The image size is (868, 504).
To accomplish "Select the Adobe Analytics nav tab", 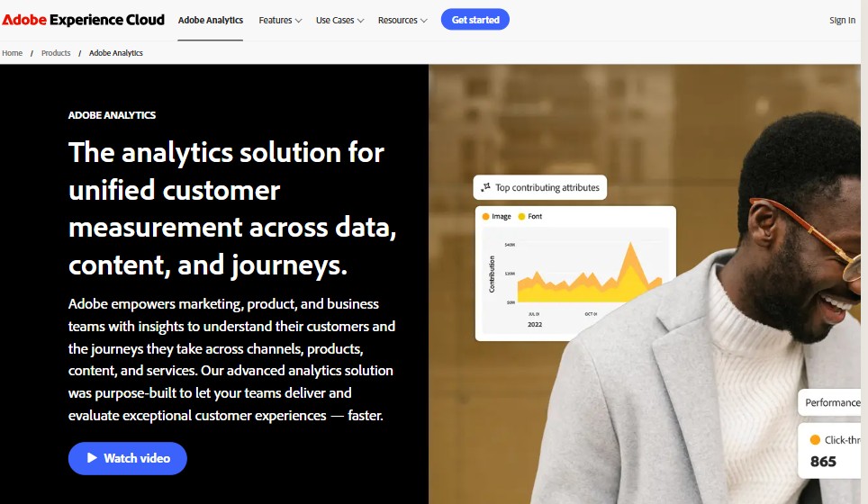I will (211, 20).
